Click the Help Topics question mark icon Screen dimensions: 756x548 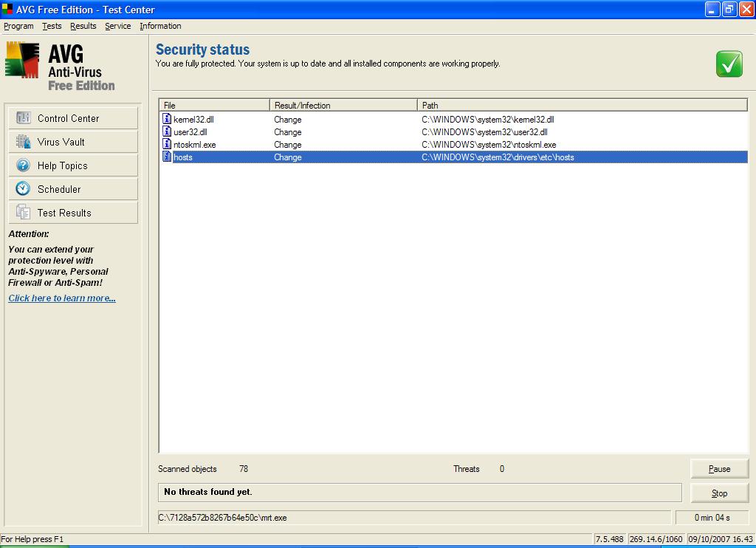[23, 165]
